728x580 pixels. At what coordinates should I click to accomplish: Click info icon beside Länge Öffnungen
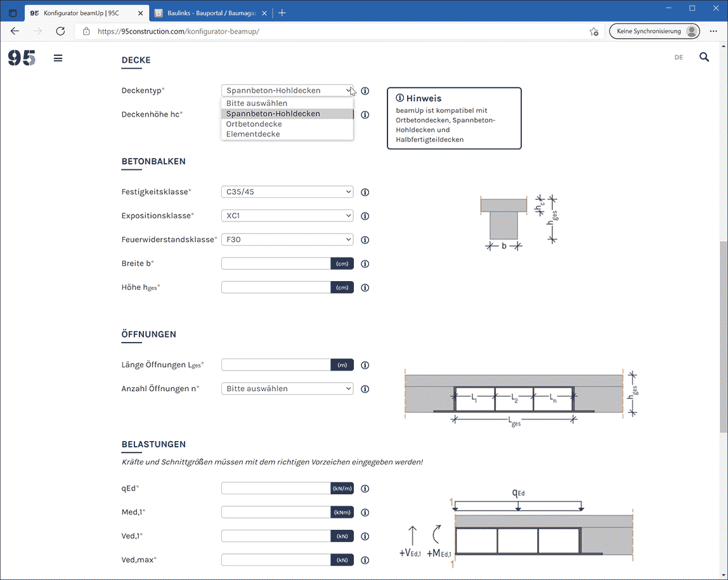coord(365,366)
